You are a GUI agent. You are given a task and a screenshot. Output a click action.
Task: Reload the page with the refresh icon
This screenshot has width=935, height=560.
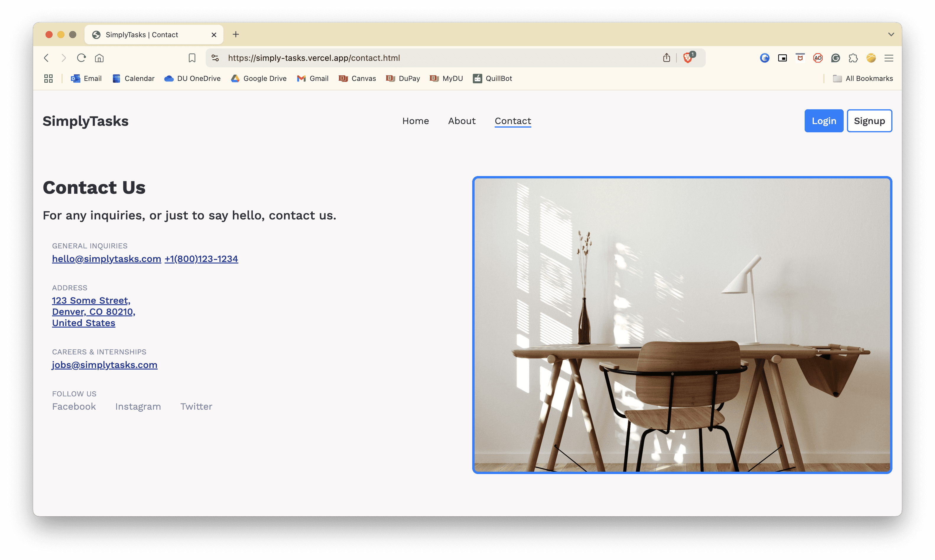pyautogui.click(x=82, y=58)
